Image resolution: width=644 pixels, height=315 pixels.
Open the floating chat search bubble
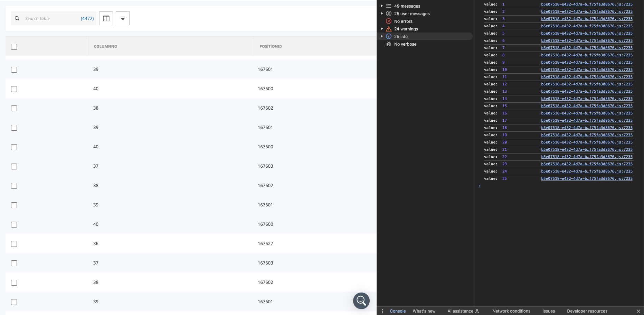(361, 301)
